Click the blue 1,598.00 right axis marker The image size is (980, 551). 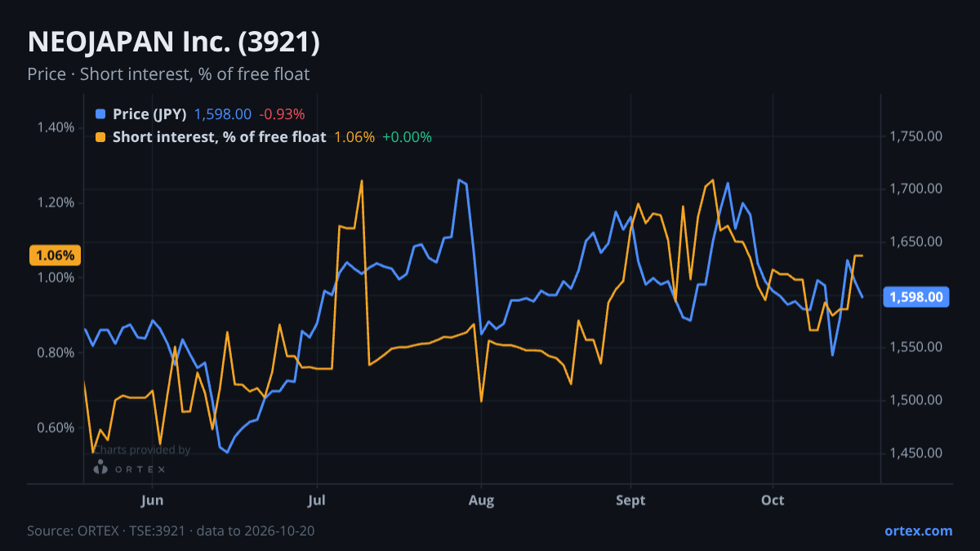pyautogui.click(x=916, y=297)
